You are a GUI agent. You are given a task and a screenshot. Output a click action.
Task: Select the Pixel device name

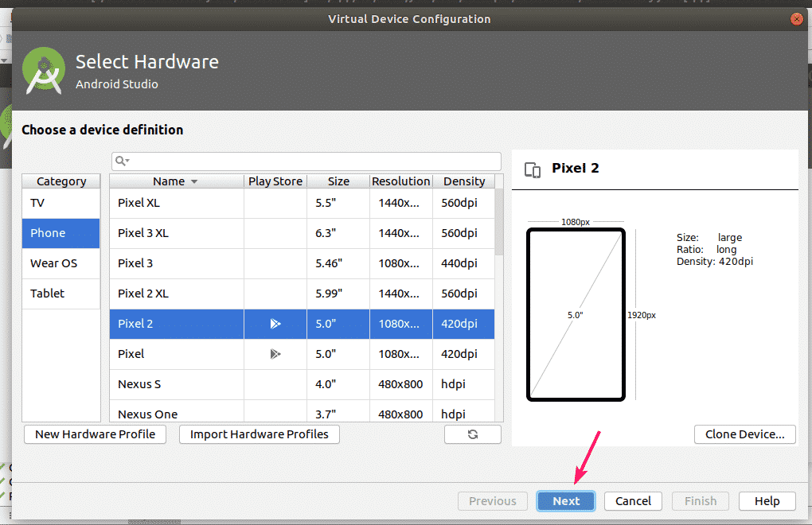[x=131, y=354]
